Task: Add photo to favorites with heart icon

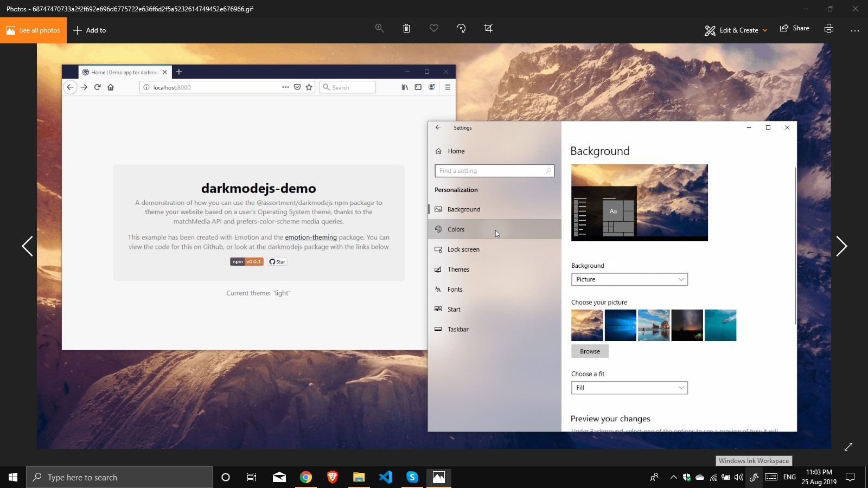Action: coord(434,28)
